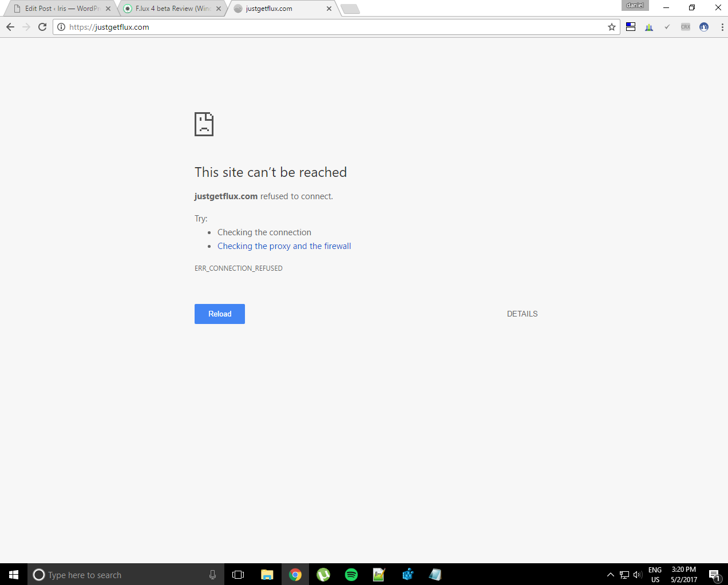Open the tilted notepad app on the taskbar
This screenshot has width=728, height=585.
point(435,575)
